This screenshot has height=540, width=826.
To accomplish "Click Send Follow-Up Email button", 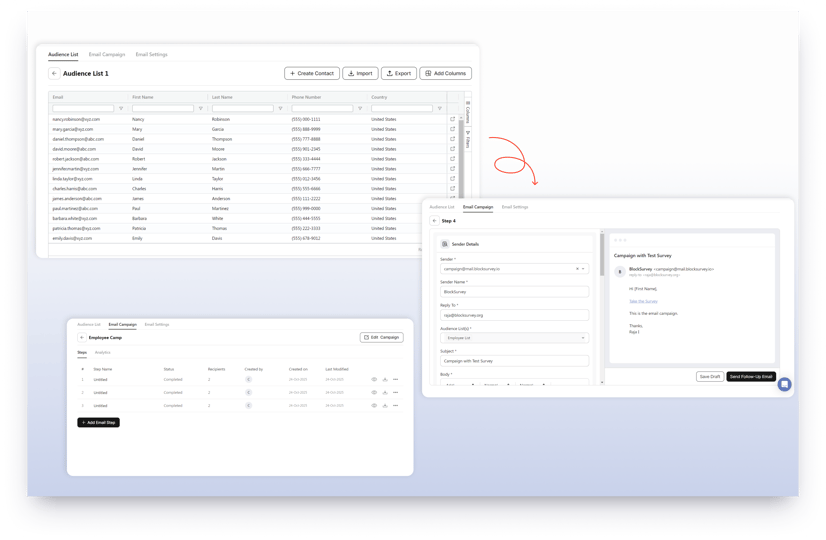I will (751, 377).
